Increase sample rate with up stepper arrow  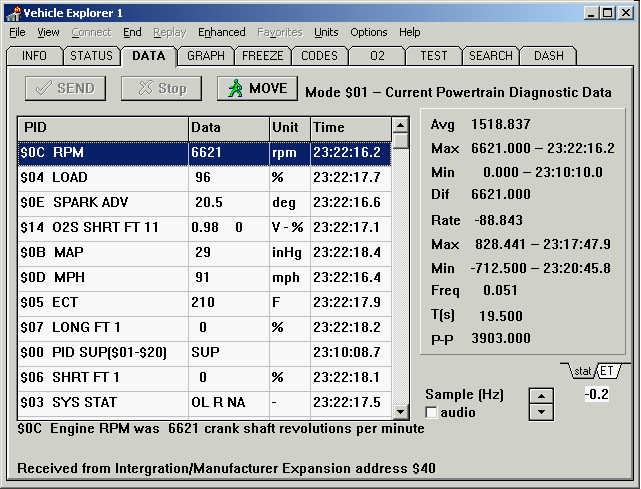[541, 396]
